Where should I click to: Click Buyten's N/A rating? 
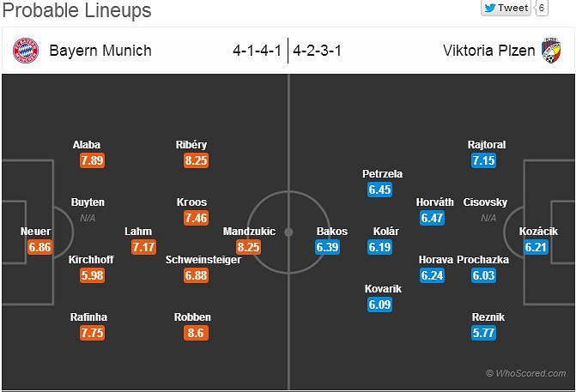pyautogui.click(x=88, y=218)
